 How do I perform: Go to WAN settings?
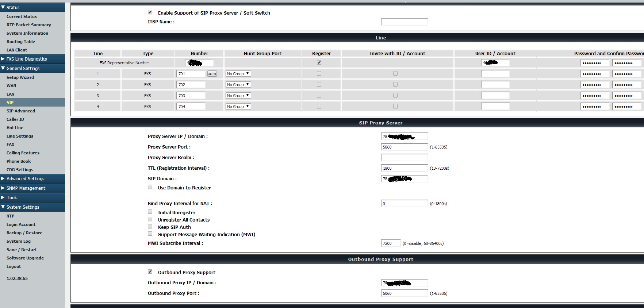click(x=11, y=86)
